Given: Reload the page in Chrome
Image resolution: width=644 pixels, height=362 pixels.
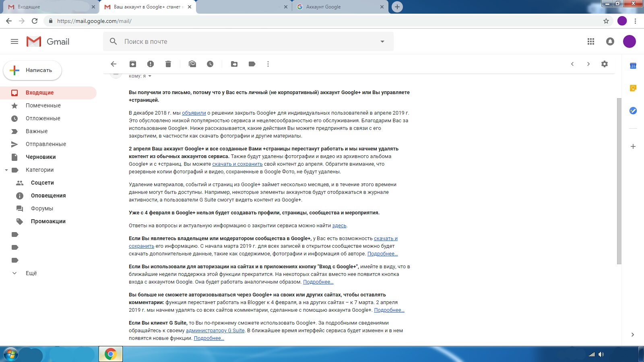Looking at the screenshot, I should 35,21.
